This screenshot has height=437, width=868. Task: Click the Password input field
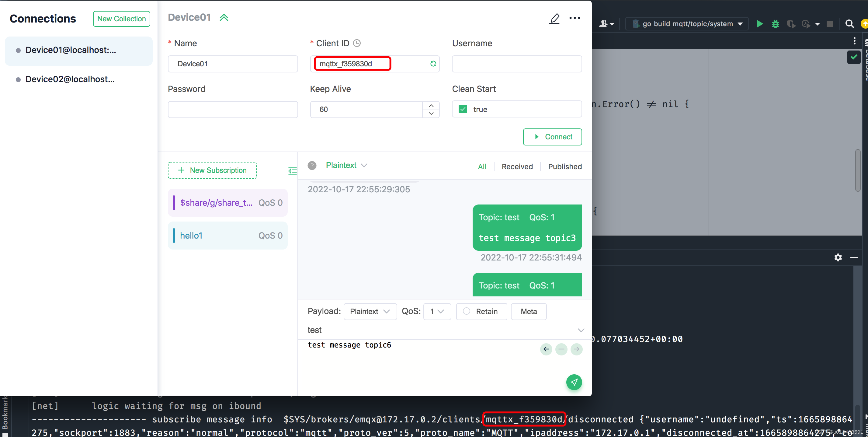(x=232, y=109)
